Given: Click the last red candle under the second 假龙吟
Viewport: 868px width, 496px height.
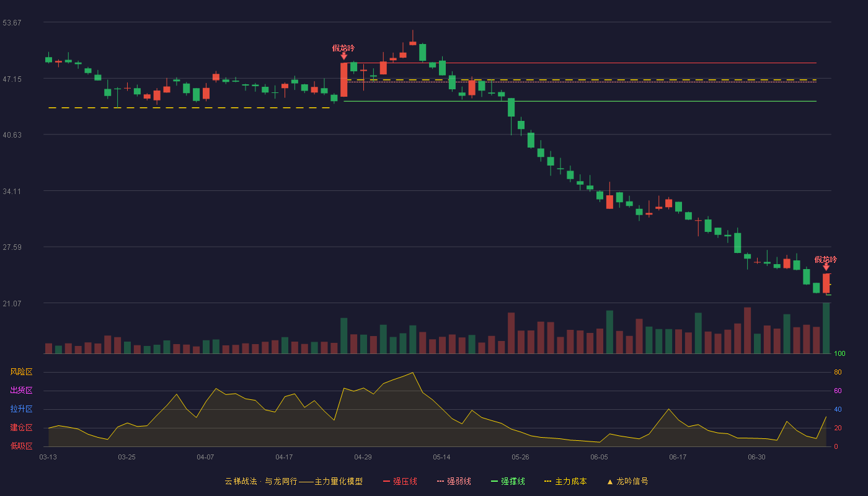Looking at the screenshot, I should (x=826, y=283).
